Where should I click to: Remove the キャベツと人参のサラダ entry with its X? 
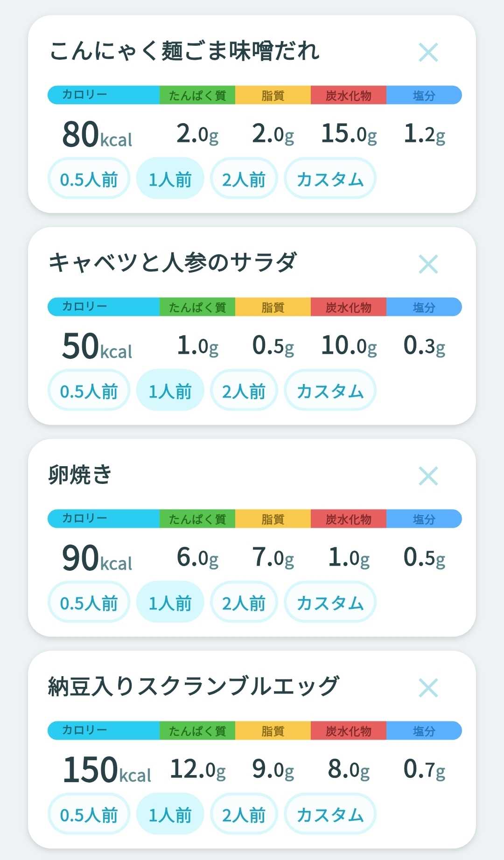point(428,264)
